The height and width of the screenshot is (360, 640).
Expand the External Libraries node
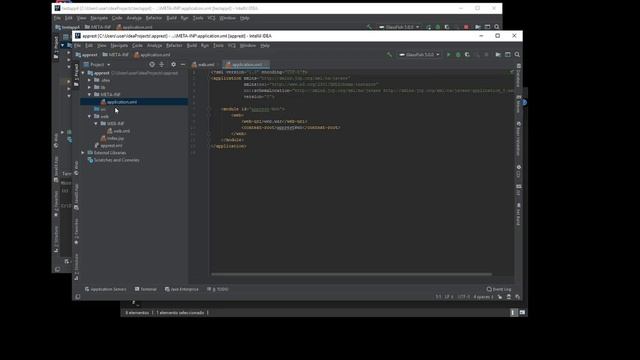[x=83, y=153]
